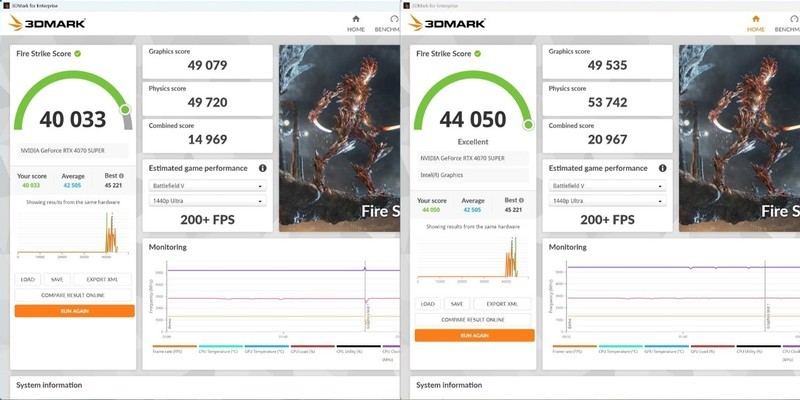
Task: Click info icon next to Best in right window
Action: 521,201
